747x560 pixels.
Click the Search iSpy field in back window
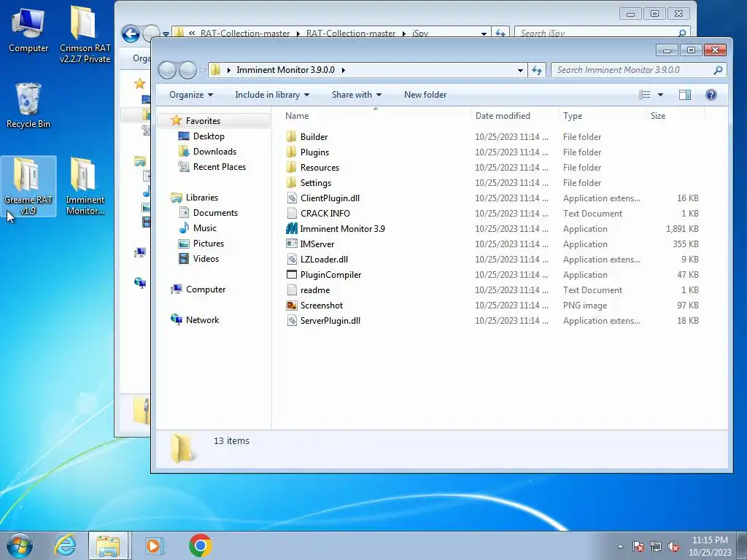coord(602,32)
